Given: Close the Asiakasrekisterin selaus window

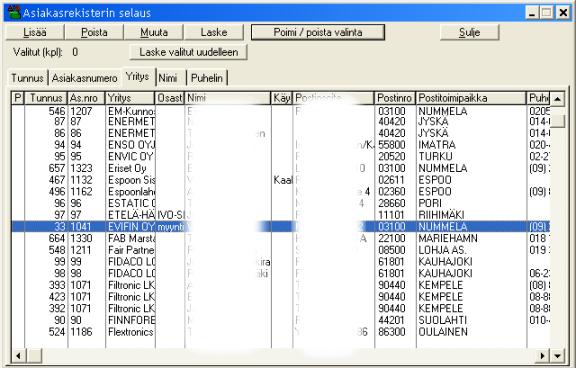Looking at the screenshot, I should tap(562, 13).
